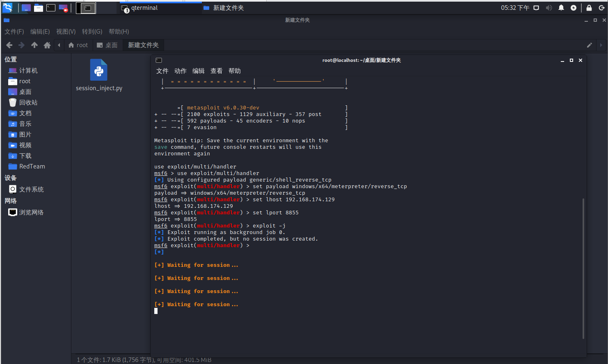Screen dimensions: 608x364
Task: Open the 帮助(H) menu in the file manager
Action: pyautogui.click(x=119, y=32)
